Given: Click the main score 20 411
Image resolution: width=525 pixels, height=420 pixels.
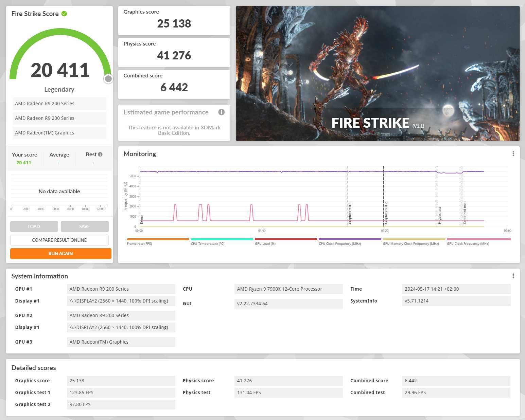Looking at the screenshot, I should click(x=60, y=70).
